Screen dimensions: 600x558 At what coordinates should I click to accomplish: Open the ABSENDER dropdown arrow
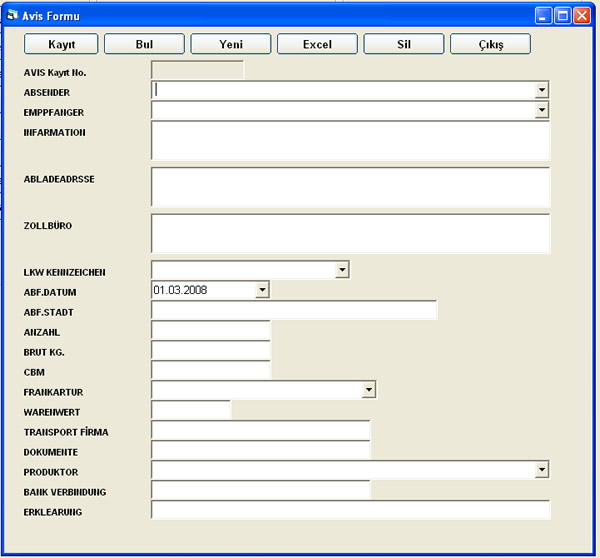tap(541, 90)
